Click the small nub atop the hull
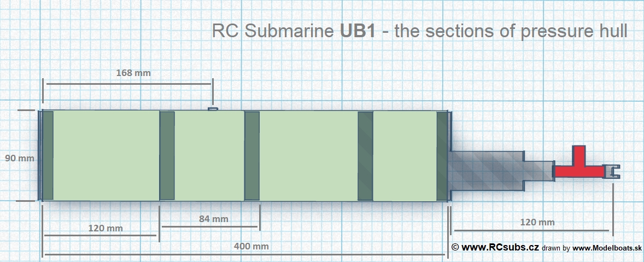The width and height of the screenshot is (644, 262). click(213, 109)
